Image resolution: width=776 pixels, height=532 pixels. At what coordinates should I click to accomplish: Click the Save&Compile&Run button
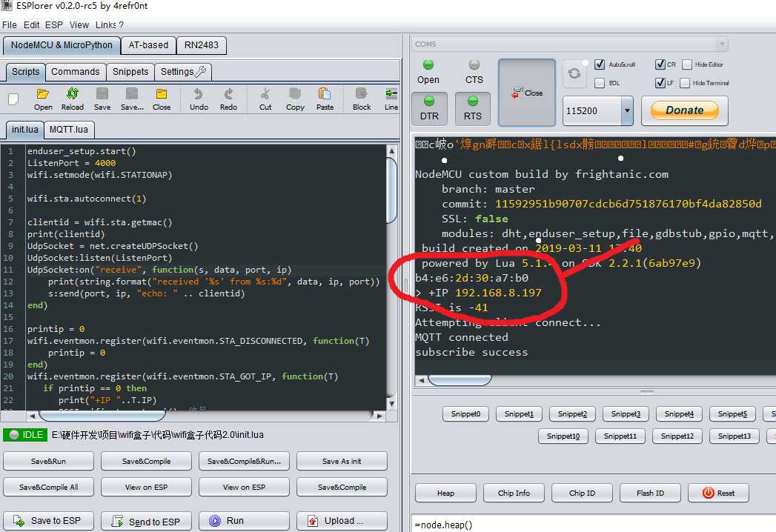(244, 461)
